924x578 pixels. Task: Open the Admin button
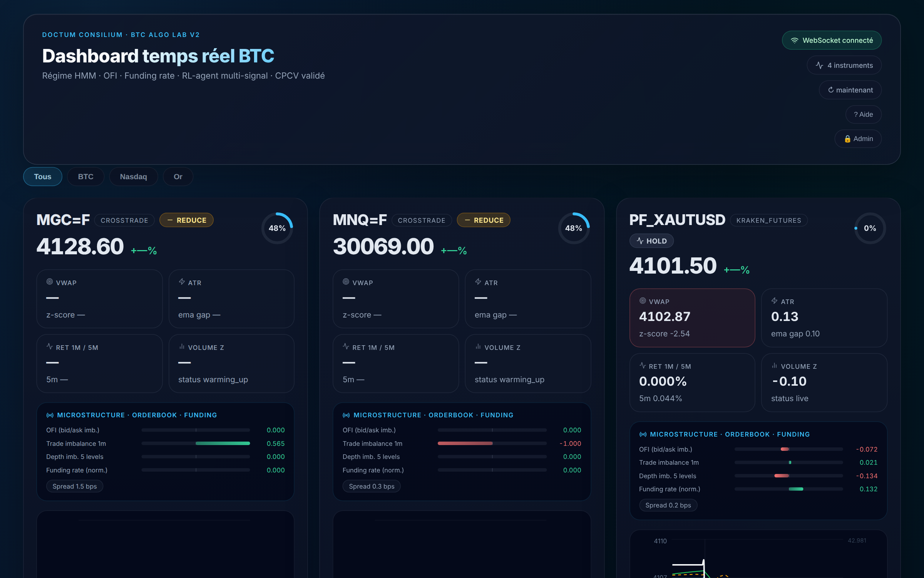pos(858,139)
